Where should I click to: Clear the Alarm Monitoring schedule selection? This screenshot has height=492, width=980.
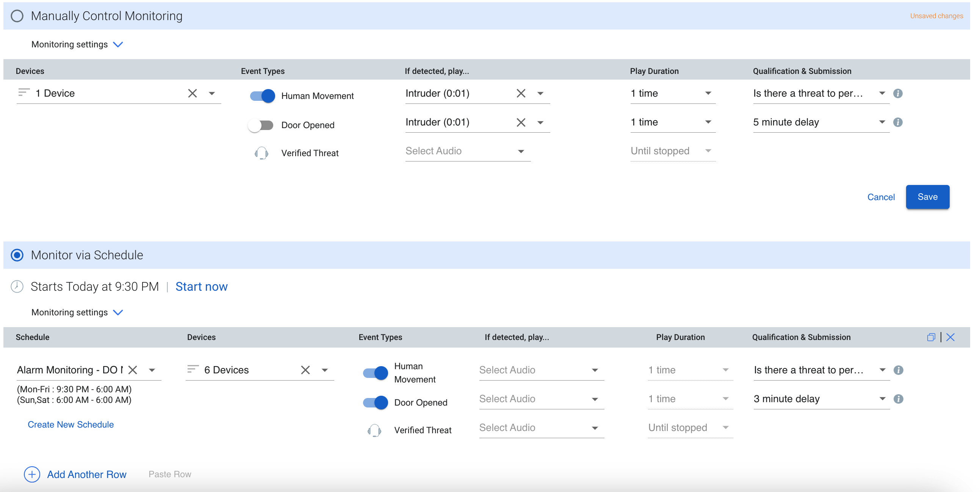(133, 370)
